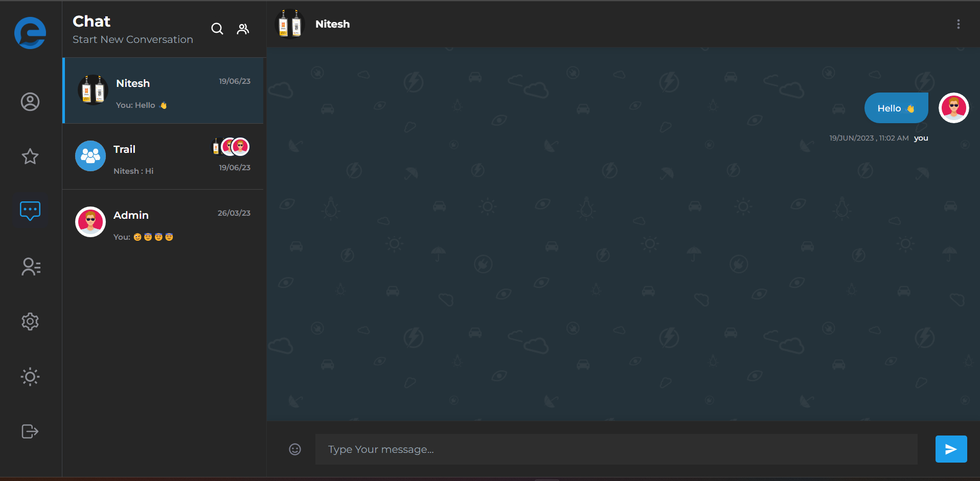Screen dimensions: 980x481
Task: Open the emoji picker beside message box
Action: [295, 449]
